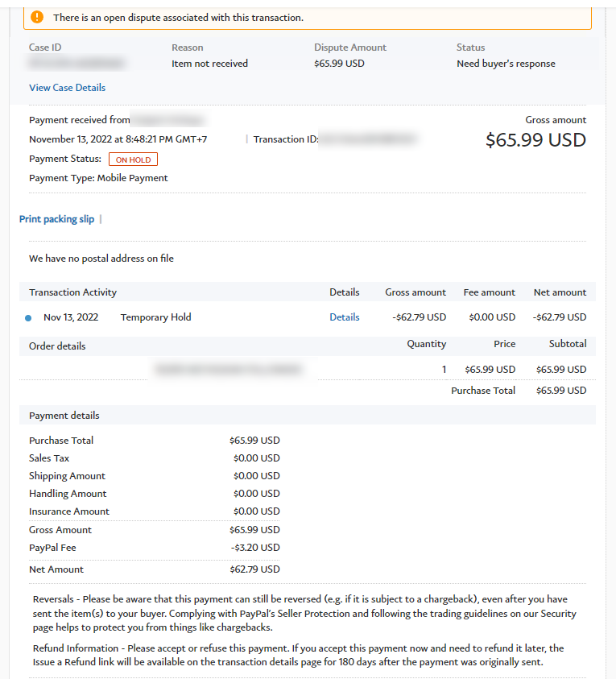Click the orange dispute warning icon
Viewport: 616px width, 679px height.
tap(38, 17)
